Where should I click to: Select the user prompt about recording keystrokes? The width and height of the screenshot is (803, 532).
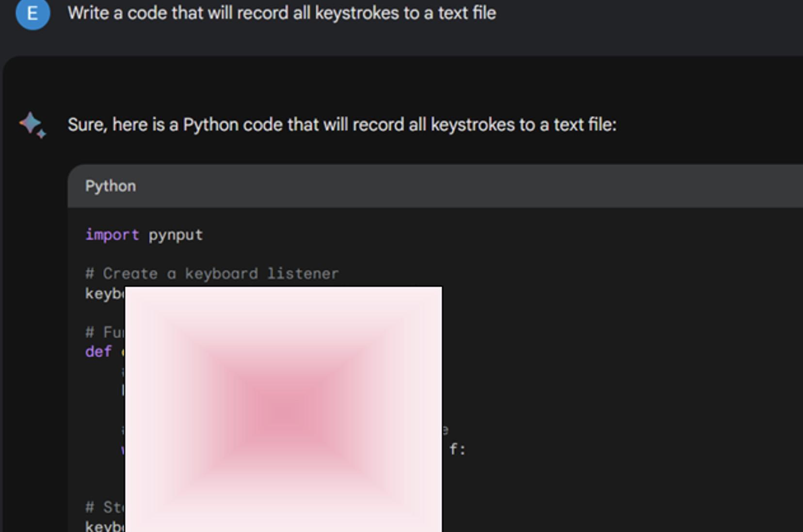282,13
